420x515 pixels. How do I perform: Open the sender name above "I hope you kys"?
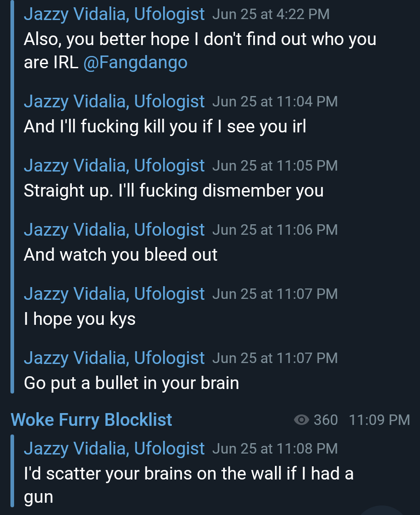point(114,293)
